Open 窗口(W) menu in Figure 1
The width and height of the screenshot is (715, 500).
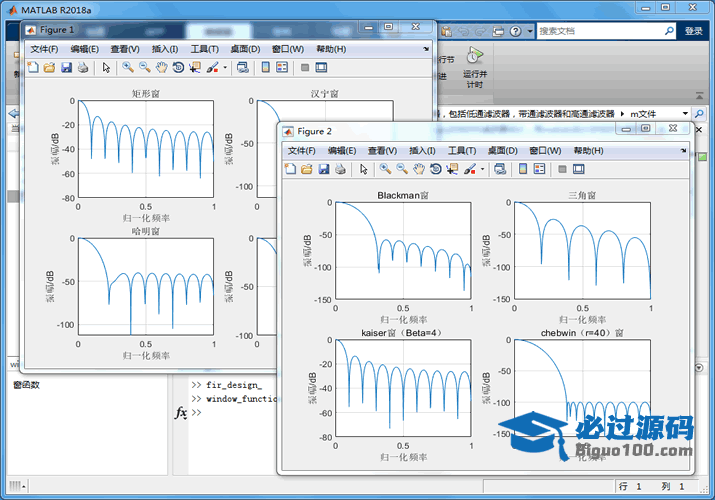(x=288, y=49)
